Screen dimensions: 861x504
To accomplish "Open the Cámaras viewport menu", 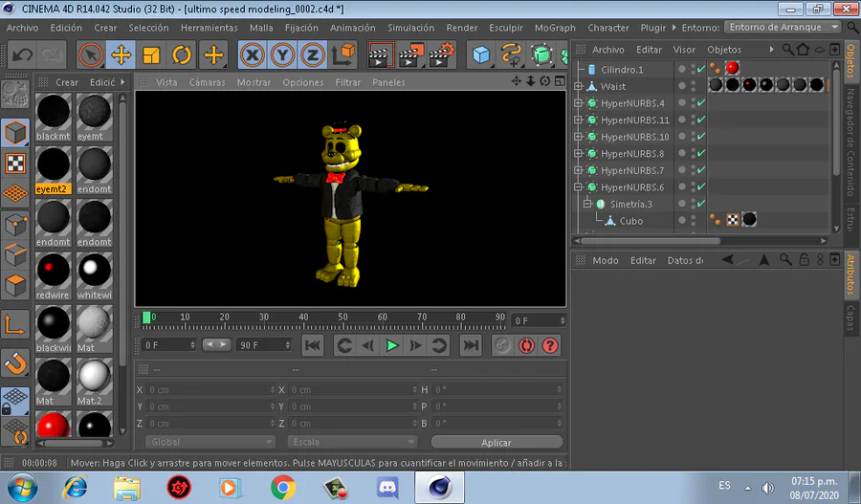I will (x=207, y=82).
